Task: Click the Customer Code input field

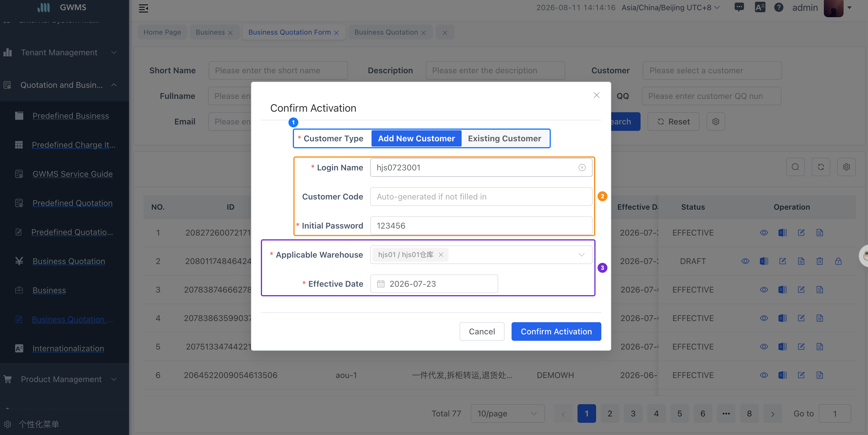Action: (x=481, y=197)
